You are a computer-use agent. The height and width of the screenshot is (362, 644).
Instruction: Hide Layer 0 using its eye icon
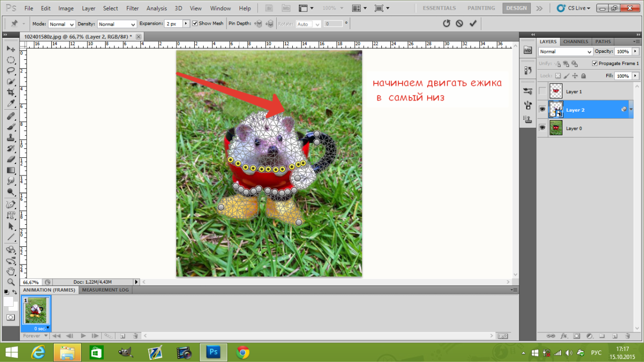pyautogui.click(x=542, y=128)
